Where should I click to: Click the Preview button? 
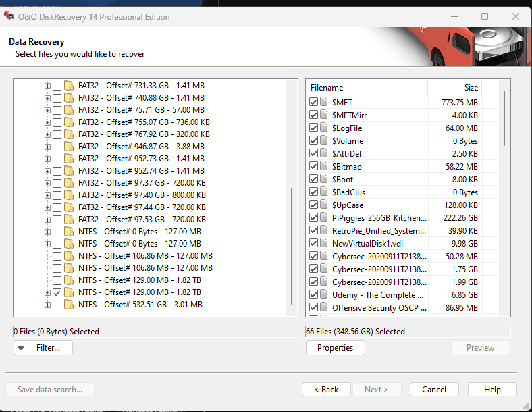(480, 348)
